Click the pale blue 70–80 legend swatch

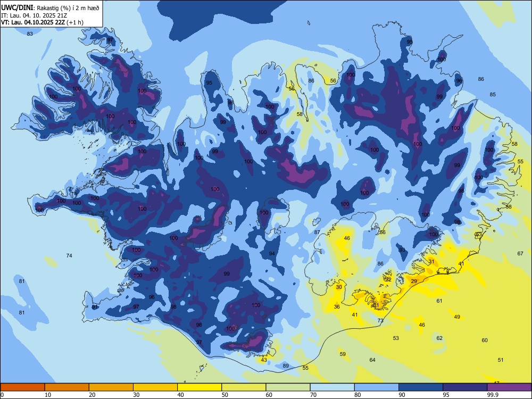click(x=332, y=387)
